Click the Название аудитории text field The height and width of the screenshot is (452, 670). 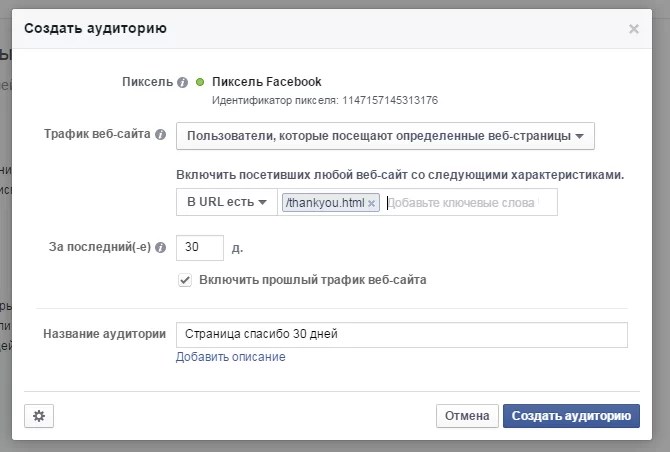point(401,334)
